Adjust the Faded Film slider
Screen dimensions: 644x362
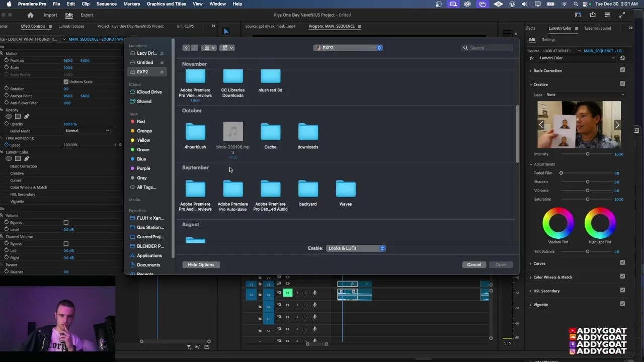(x=561, y=173)
